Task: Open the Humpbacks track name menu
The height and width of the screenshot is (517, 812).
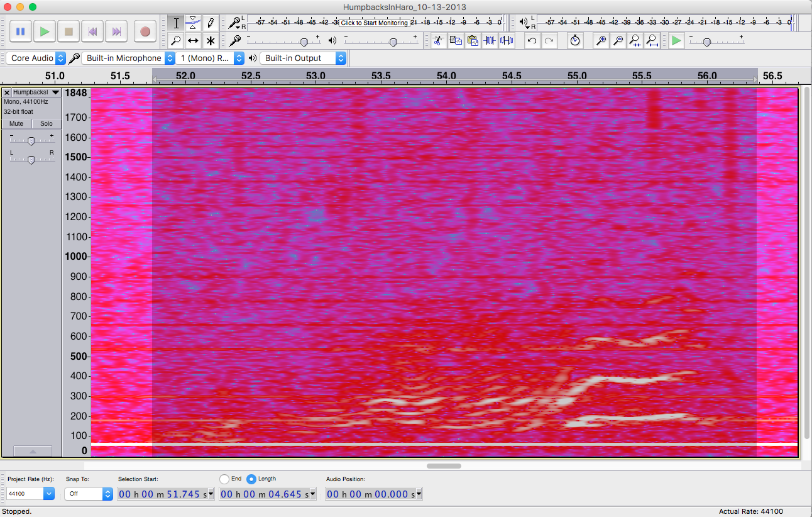Action: (36, 92)
